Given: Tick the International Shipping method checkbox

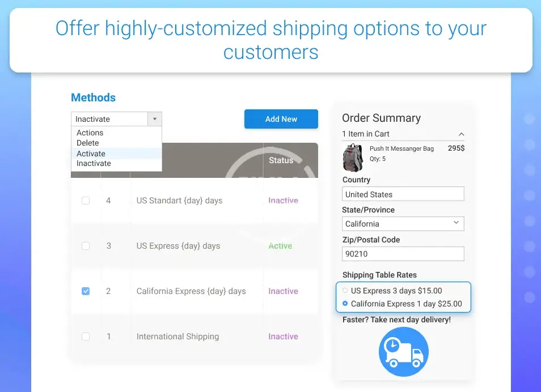Looking at the screenshot, I should point(86,336).
